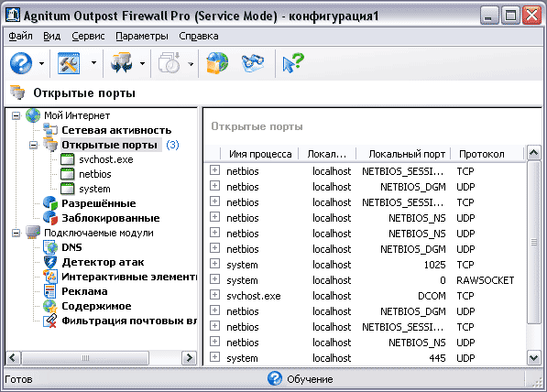Viewport: 547px width, 392px height.
Task: Click the Обучение status bar icon
Action: (275, 378)
